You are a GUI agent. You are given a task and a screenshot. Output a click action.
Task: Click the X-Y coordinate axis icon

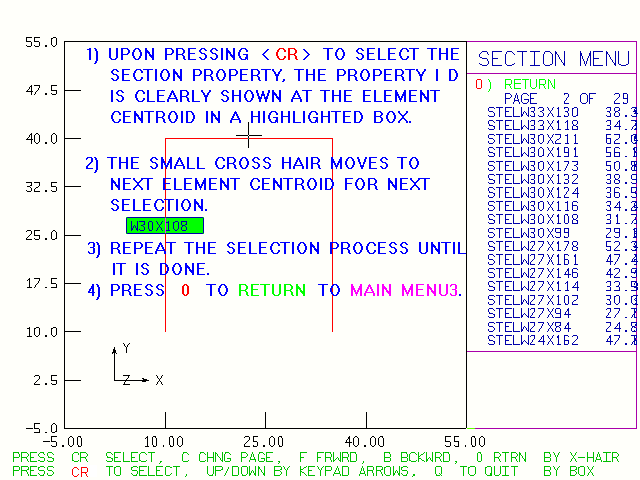[x=131, y=367]
